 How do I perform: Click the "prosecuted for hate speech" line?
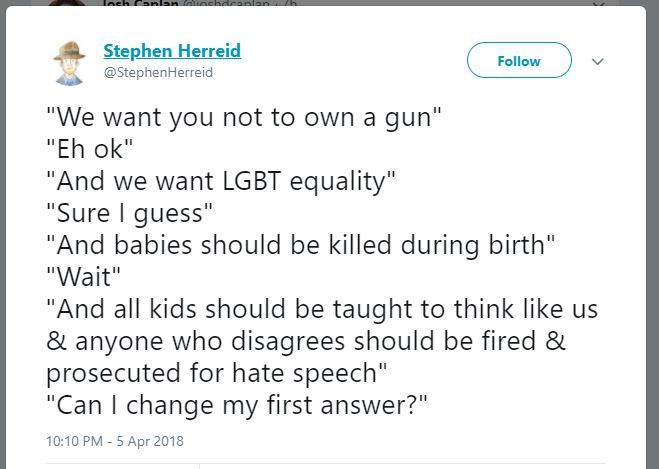[x=218, y=373]
